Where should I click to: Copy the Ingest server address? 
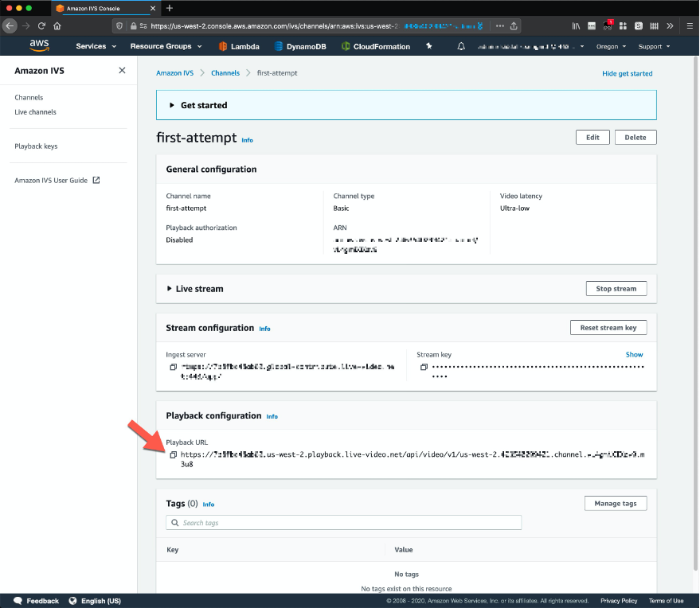pyautogui.click(x=173, y=366)
